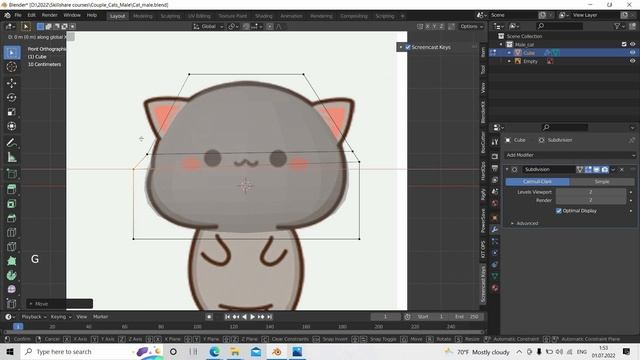Image resolution: width=640 pixels, height=360 pixels.
Task: Hide the Empty object in outliner
Action: [x=632, y=61]
